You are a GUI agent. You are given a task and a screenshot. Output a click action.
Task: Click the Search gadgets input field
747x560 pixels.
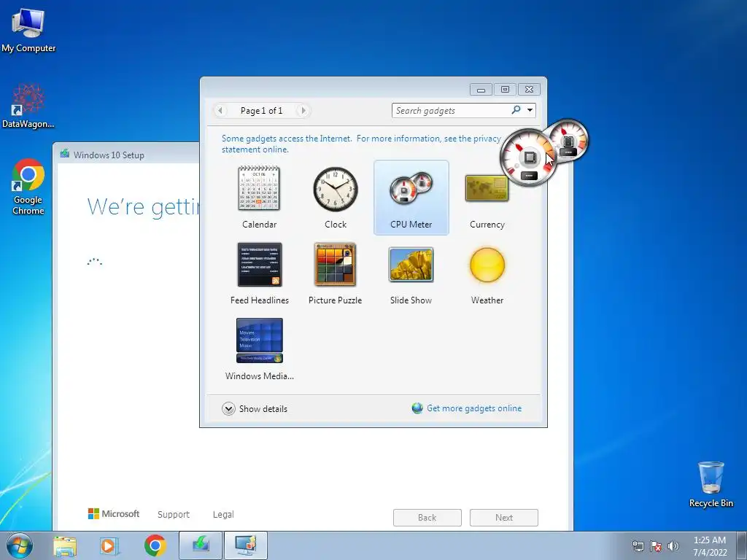coord(451,111)
